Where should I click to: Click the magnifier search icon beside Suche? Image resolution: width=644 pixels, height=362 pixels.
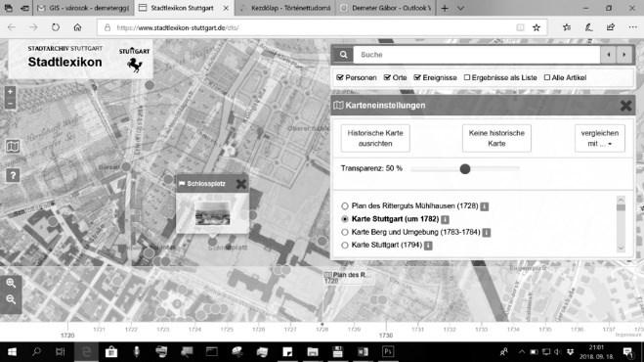[343, 55]
